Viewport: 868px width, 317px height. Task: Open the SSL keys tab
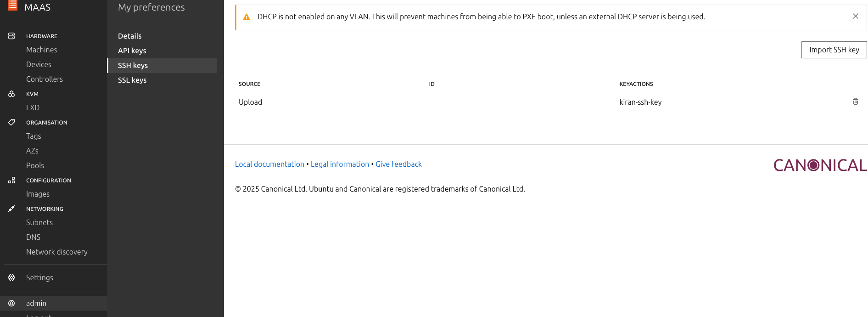[x=132, y=80]
